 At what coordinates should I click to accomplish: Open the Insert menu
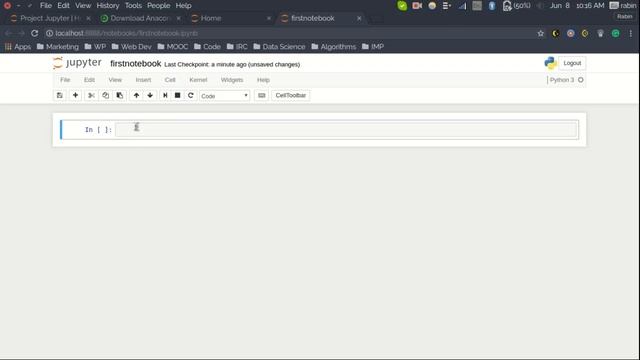tap(143, 80)
